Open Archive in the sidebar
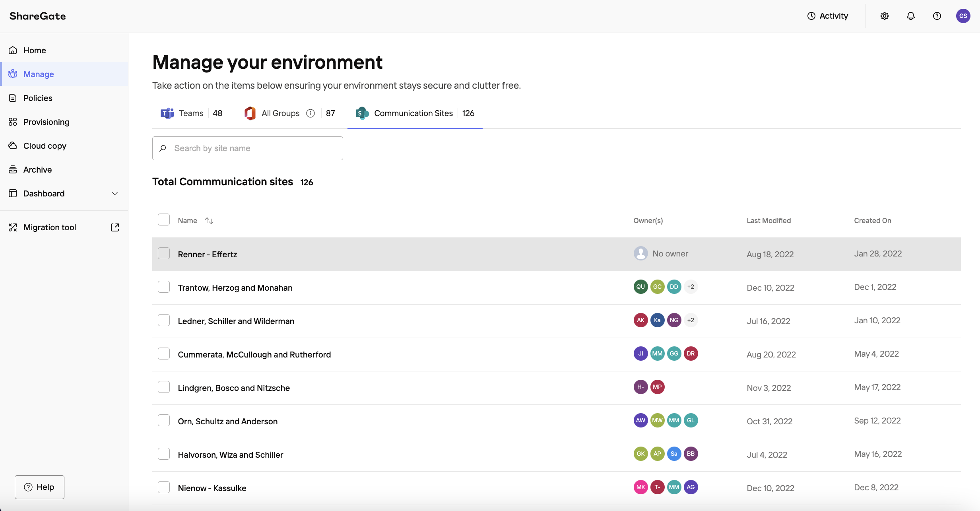This screenshot has height=511, width=980. coord(64,169)
